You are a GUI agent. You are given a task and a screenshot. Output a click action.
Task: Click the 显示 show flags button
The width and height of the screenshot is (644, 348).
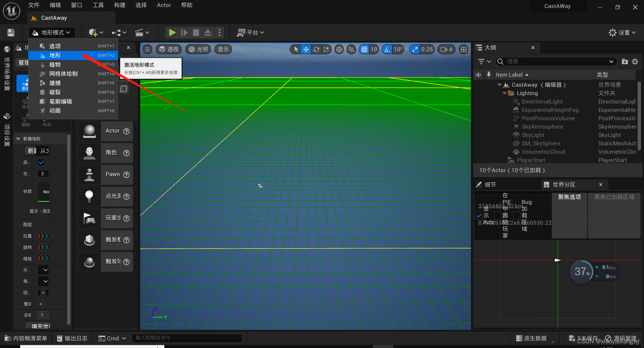point(223,49)
